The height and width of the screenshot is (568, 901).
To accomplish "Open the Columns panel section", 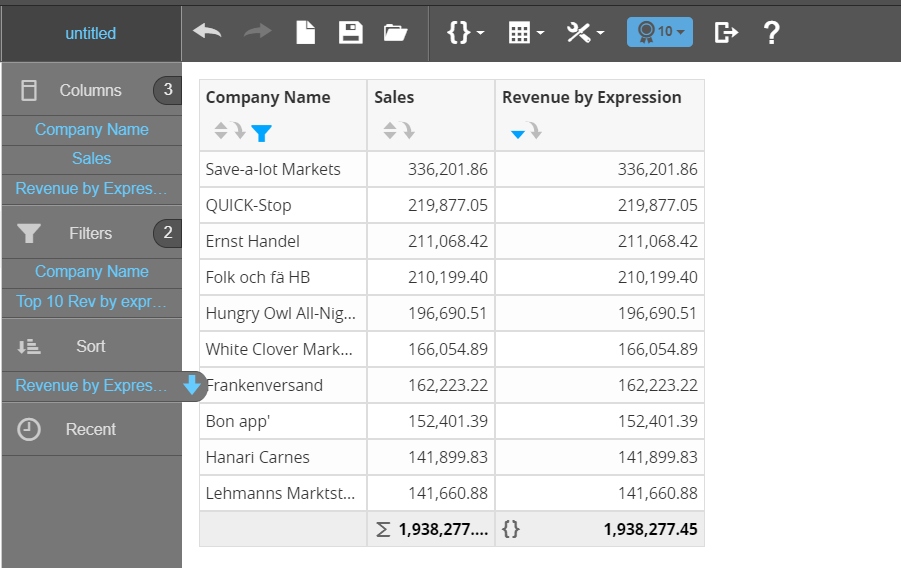I will point(90,90).
